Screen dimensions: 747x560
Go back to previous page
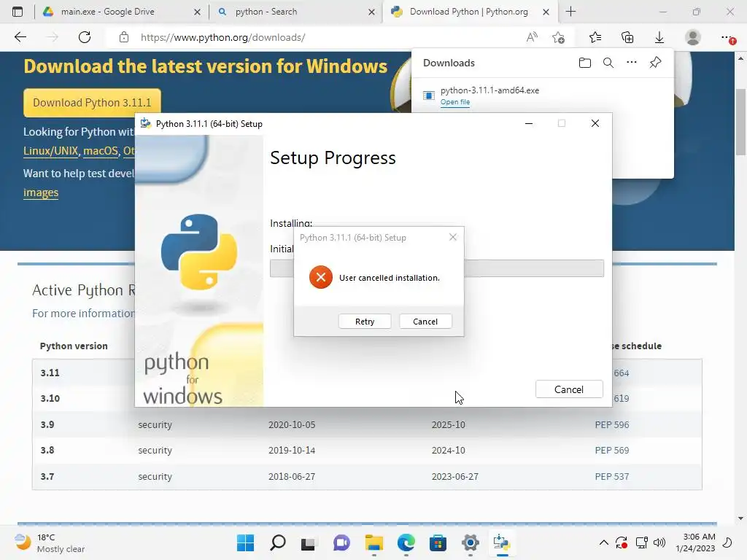coord(20,37)
